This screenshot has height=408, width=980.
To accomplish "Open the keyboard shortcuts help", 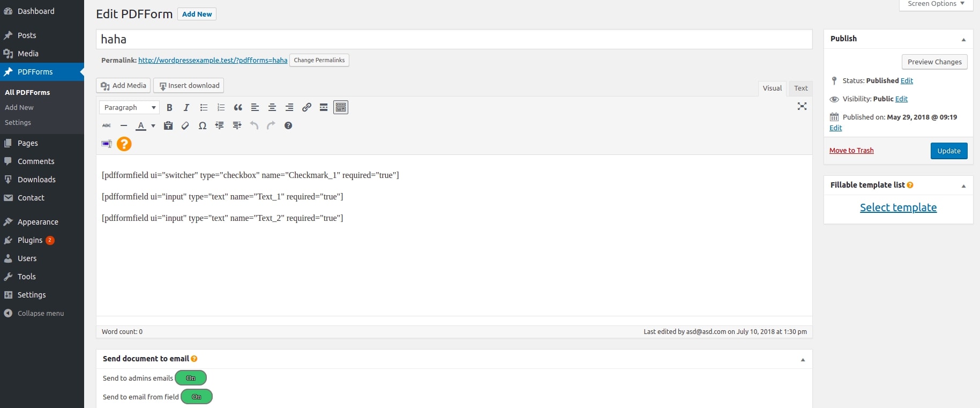I will (x=288, y=125).
